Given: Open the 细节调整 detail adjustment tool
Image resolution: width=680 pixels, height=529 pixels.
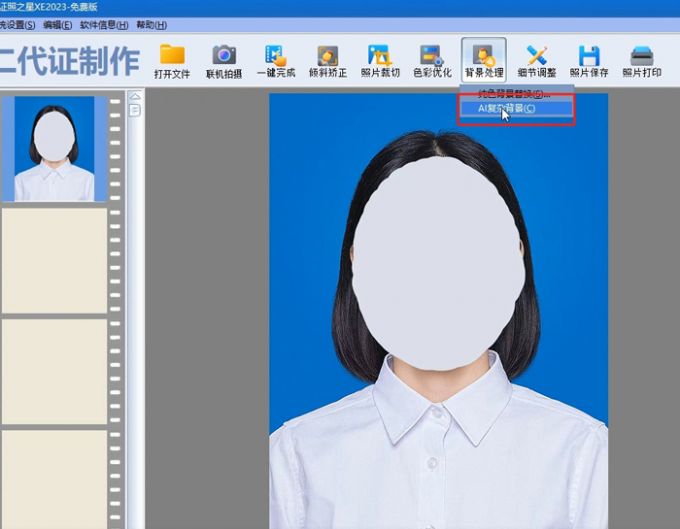Looking at the screenshot, I should (537, 57).
